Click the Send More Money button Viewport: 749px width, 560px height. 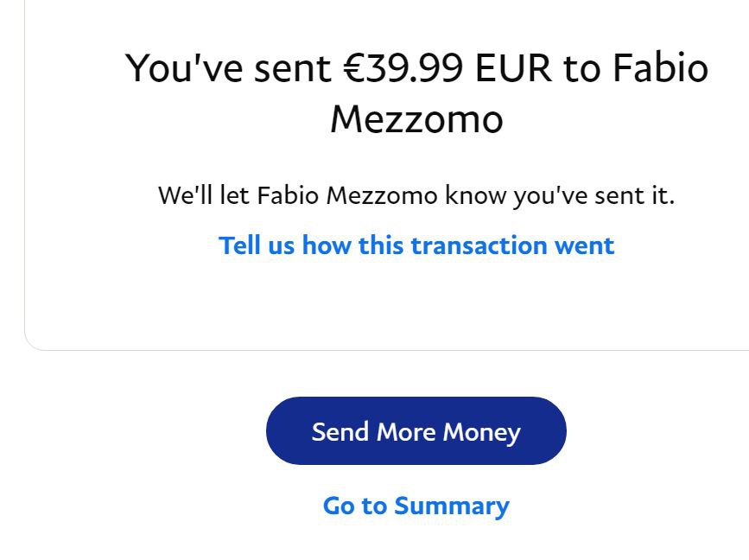coord(416,431)
